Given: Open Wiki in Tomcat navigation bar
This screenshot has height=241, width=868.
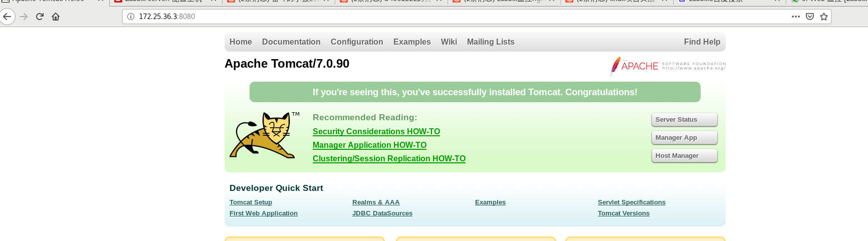Looking at the screenshot, I should [x=449, y=42].
